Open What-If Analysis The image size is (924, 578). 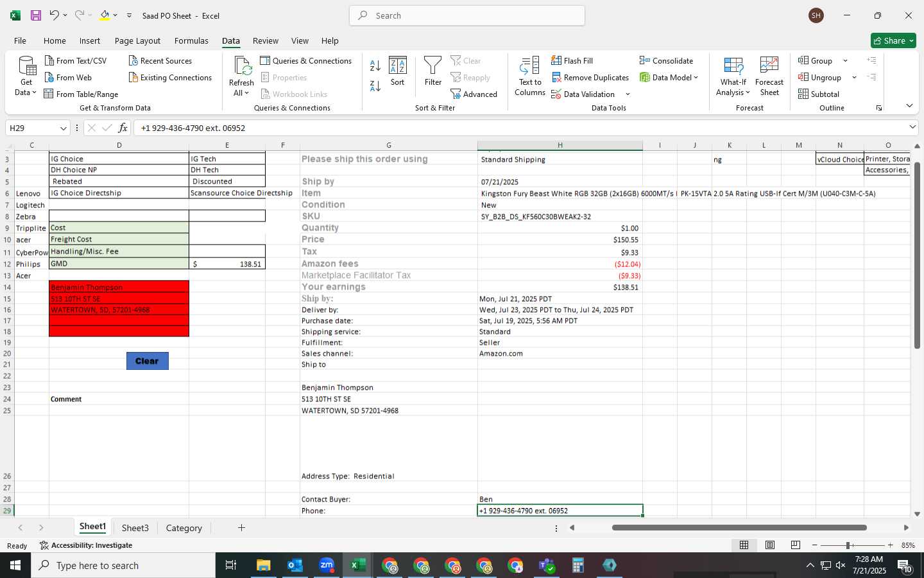pyautogui.click(x=733, y=76)
